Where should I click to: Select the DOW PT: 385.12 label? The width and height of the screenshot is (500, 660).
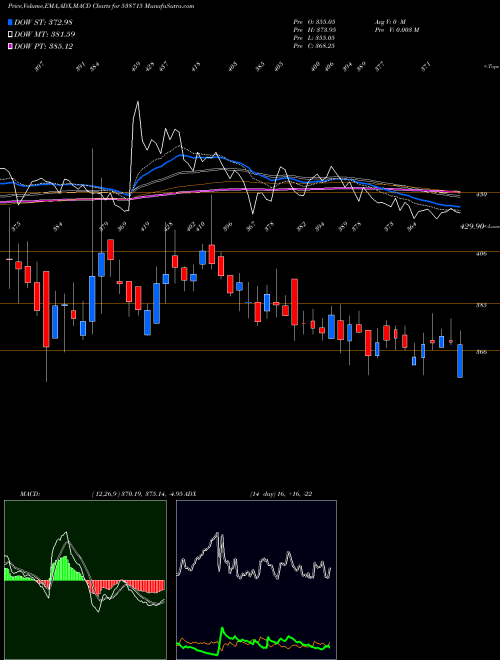43,46
